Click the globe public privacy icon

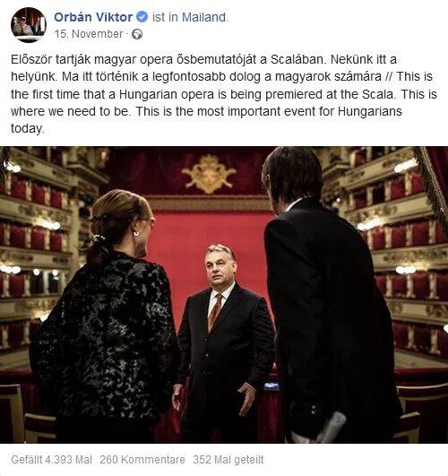coord(137,34)
